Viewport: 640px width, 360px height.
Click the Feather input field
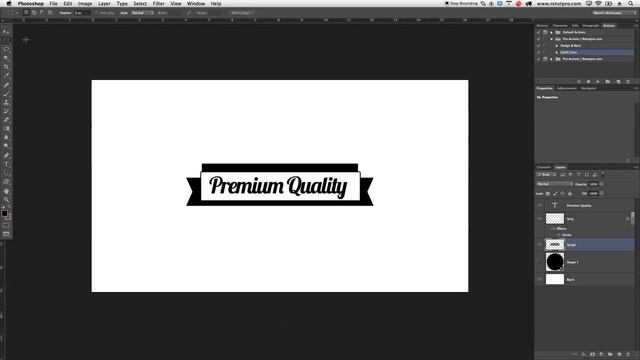click(82, 13)
